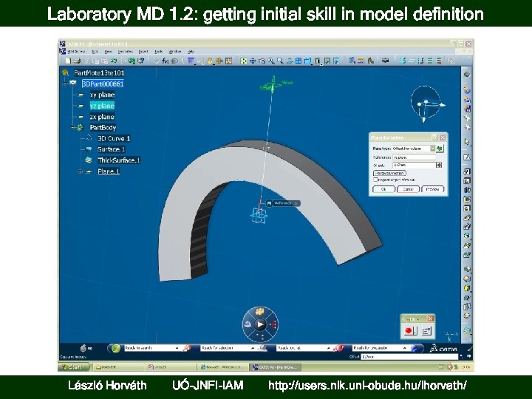Click the Offset value spinner arrows
This screenshot has height=399, width=532.
point(439,165)
